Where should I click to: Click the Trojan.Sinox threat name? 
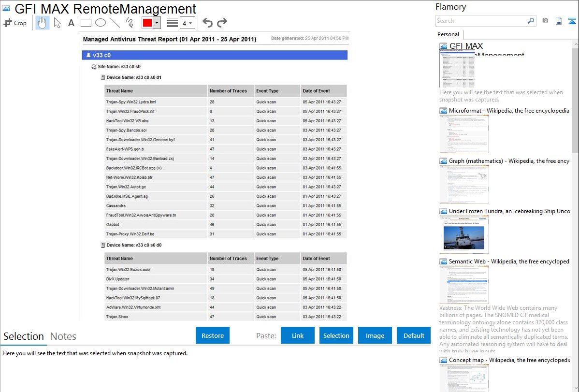[117, 317]
